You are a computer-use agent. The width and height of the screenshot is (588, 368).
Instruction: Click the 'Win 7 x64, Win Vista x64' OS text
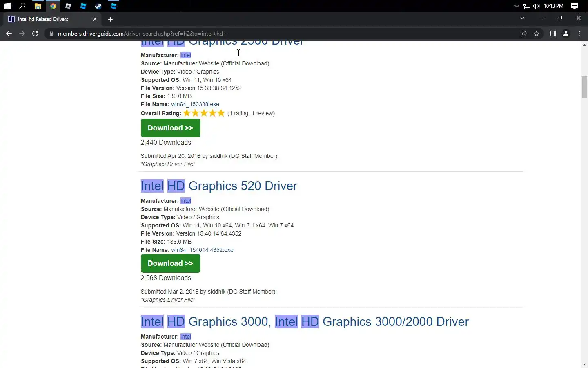point(214,361)
